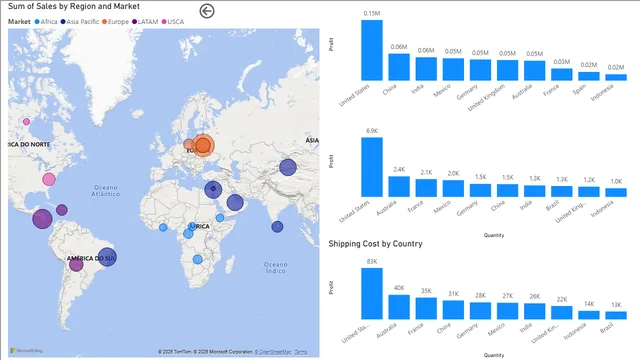Select the blue bubble over eastern Brazil

point(107,257)
